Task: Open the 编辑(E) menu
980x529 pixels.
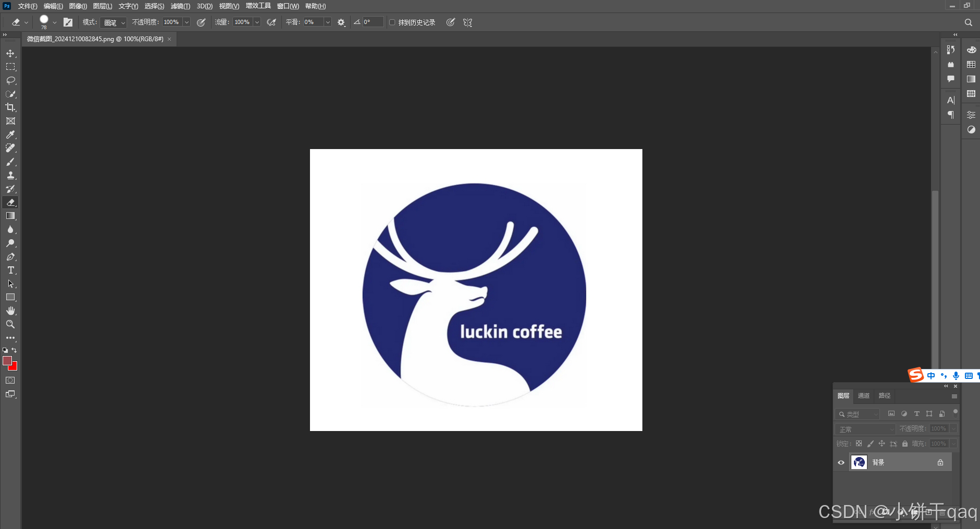Action: pyautogui.click(x=53, y=6)
